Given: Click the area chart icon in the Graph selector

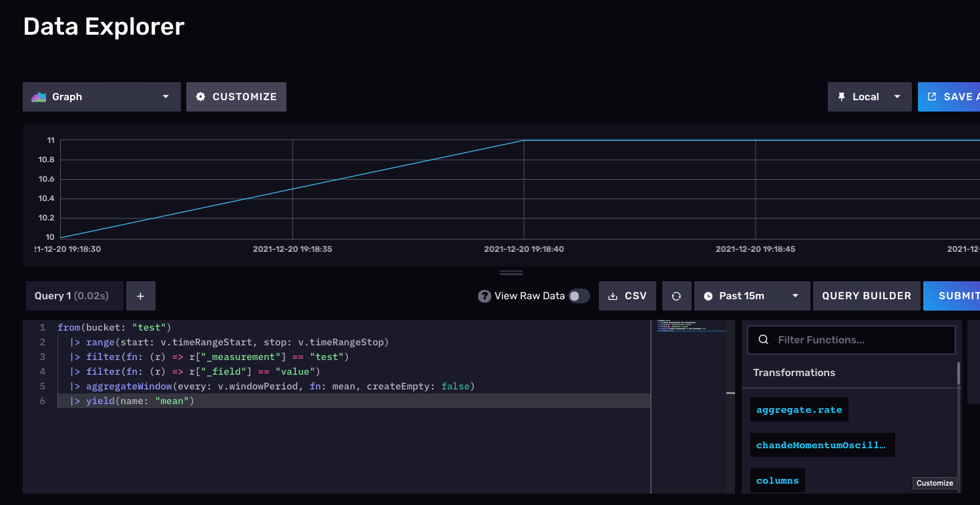Looking at the screenshot, I should [39, 96].
